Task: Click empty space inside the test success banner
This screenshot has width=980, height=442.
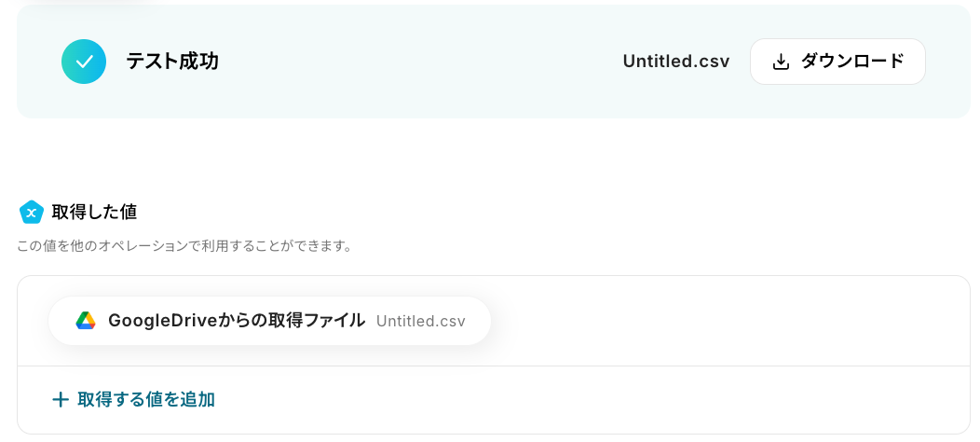Action: point(419,62)
